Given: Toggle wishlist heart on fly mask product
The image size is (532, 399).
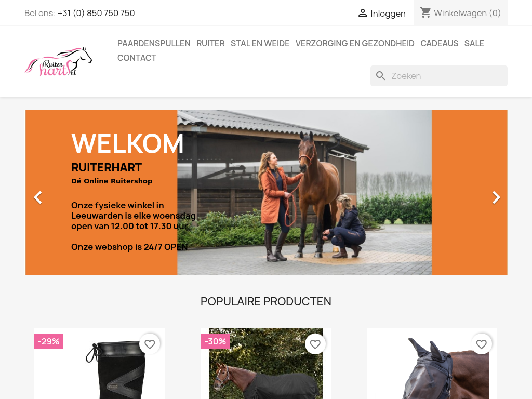Looking at the screenshot, I should [x=482, y=344].
